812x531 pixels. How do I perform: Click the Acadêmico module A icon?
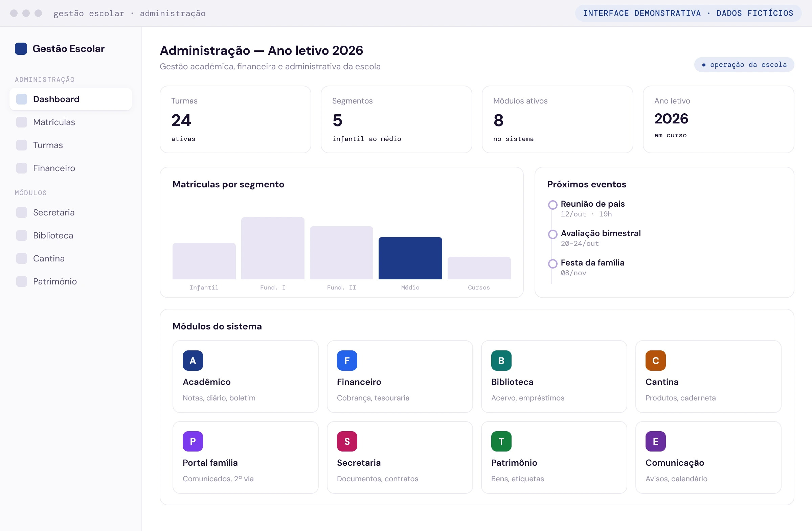coord(193,361)
